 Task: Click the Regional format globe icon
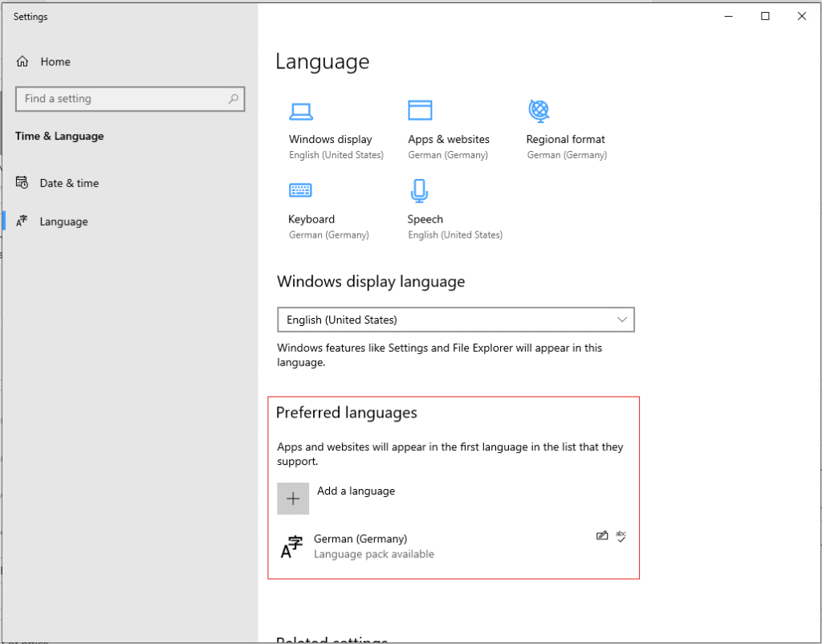(x=539, y=109)
